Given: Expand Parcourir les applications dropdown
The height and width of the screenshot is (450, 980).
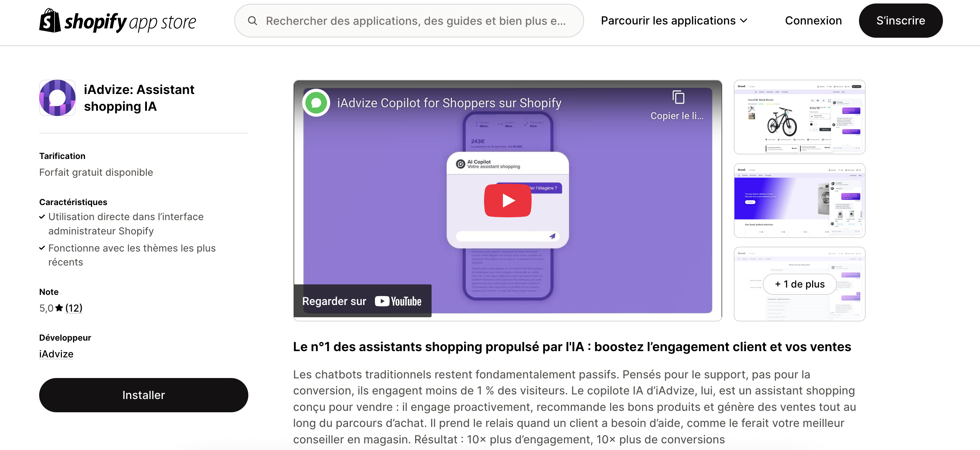Looking at the screenshot, I should 674,21.
